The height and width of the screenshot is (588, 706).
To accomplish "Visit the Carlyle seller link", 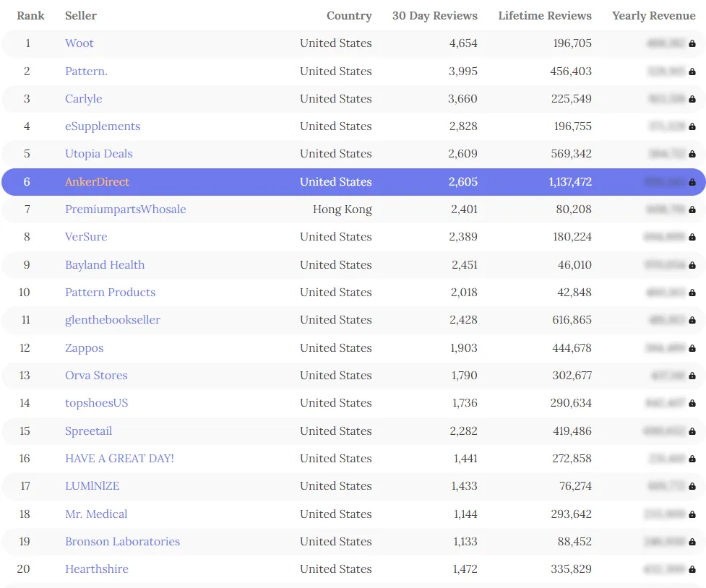I will click(83, 98).
